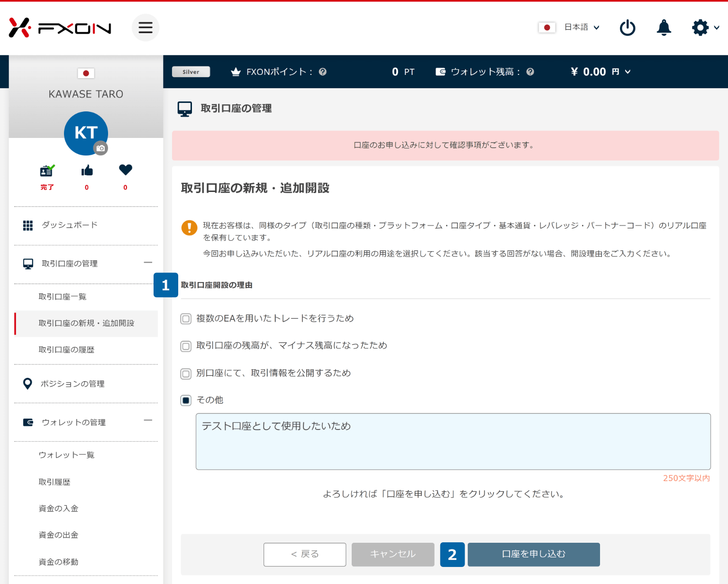Click the heart favorites icon

(x=126, y=170)
